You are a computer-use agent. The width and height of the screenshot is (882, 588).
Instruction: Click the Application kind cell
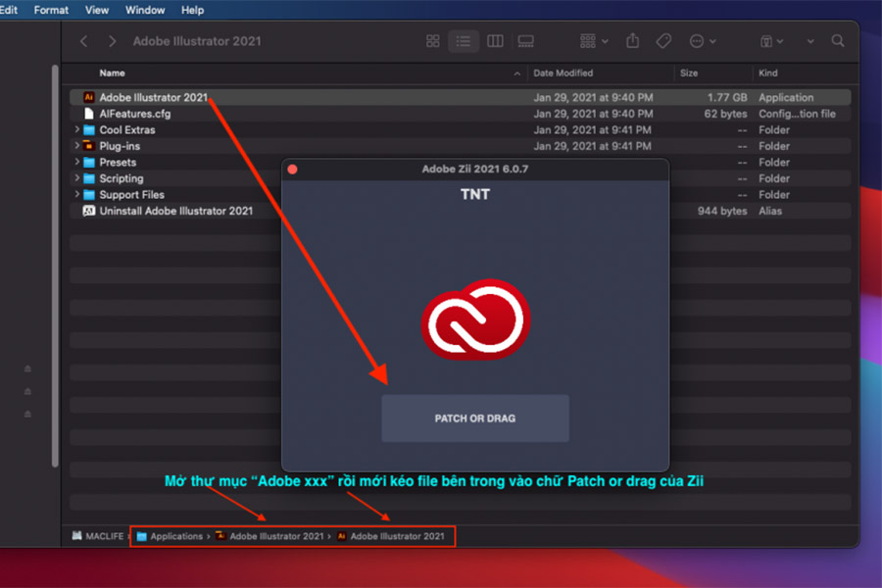[786, 97]
